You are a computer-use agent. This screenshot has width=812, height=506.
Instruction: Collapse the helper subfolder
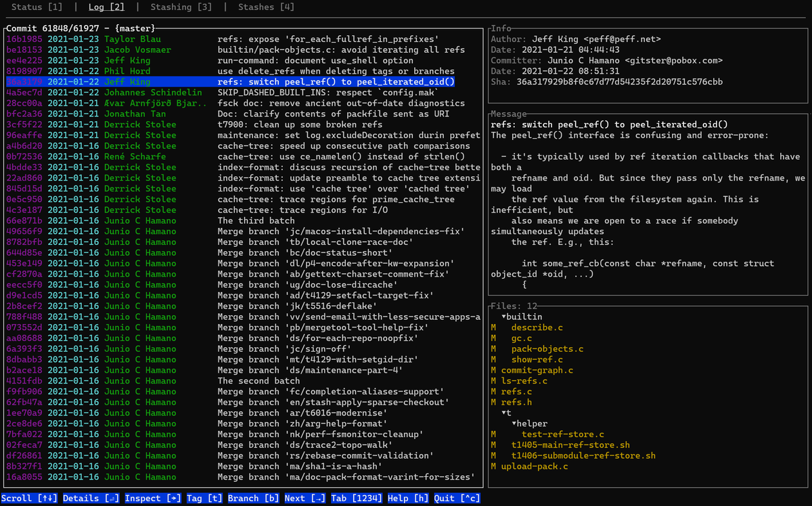pyautogui.click(x=530, y=423)
